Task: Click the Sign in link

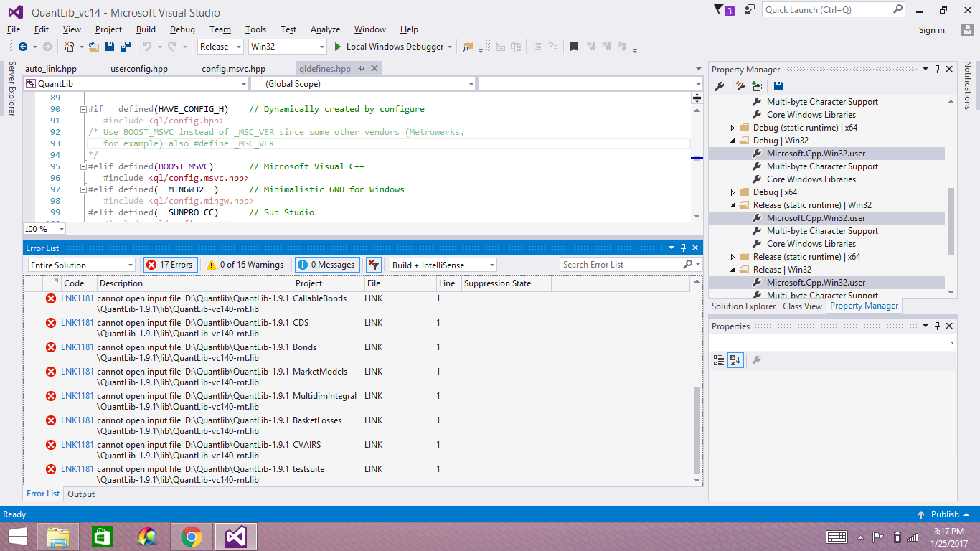Action: (931, 30)
